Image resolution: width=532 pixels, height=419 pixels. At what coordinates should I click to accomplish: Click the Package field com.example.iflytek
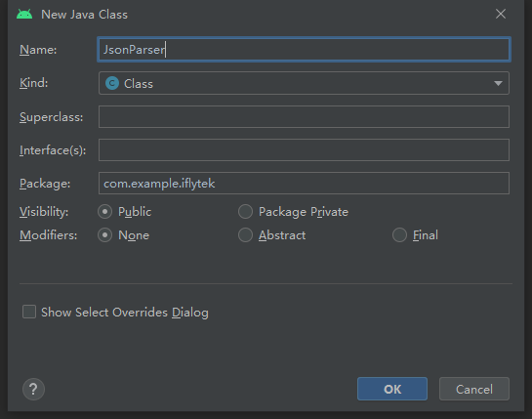coord(304,184)
